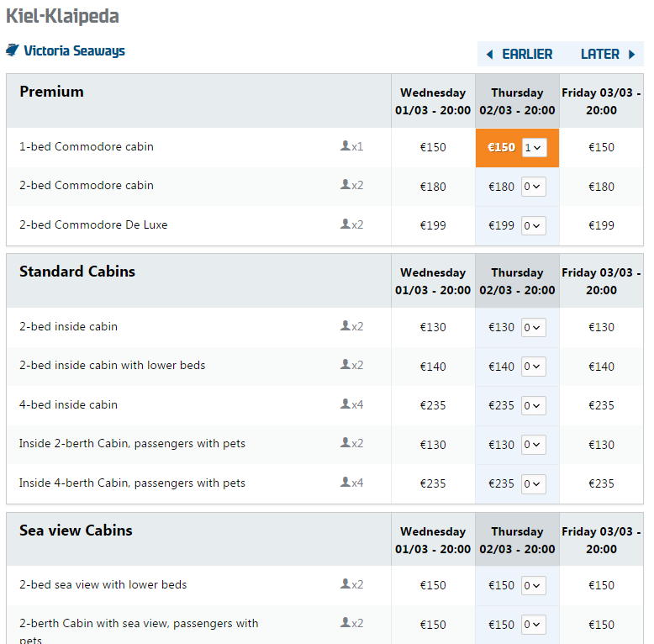Screen dimensions: 654x644
Task: Select Wednesday 01/03 column in Premium header
Action: 433,101
